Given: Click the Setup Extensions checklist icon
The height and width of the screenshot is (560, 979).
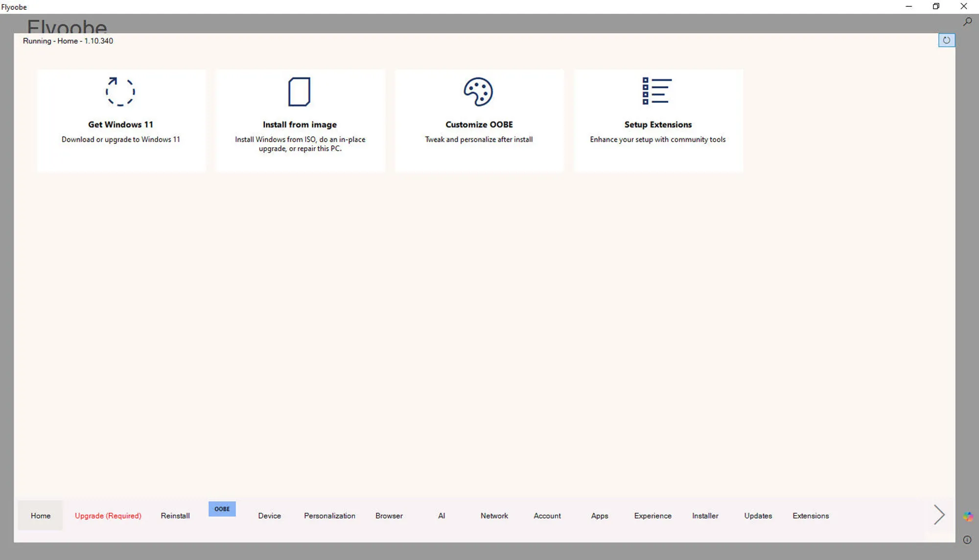Looking at the screenshot, I should click(657, 91).
